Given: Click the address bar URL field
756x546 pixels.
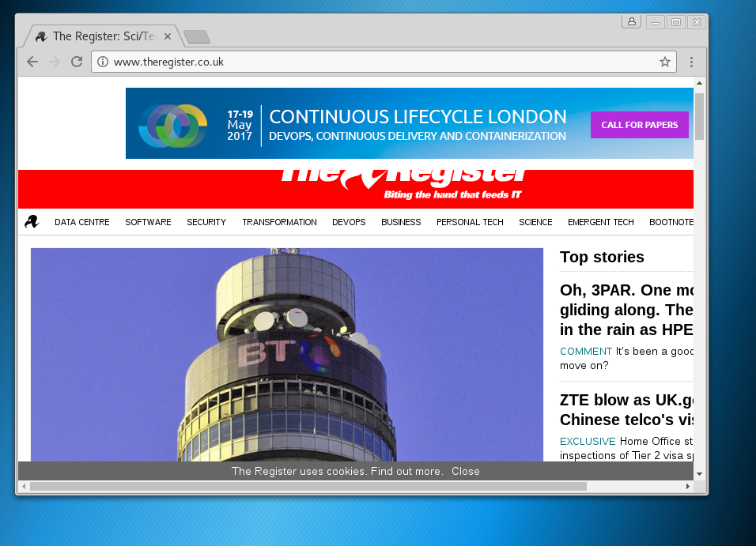Looking at the screenshot, I should point(384,62).
